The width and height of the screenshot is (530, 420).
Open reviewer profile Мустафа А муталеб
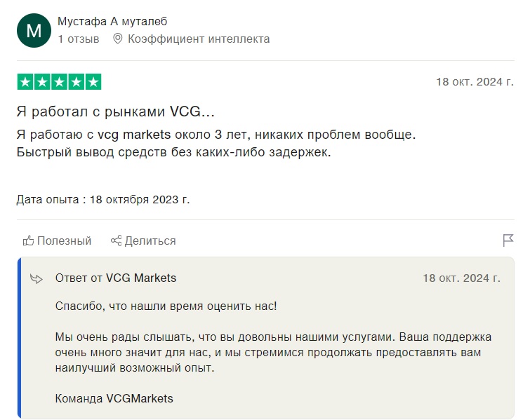[x=112, y=21]
